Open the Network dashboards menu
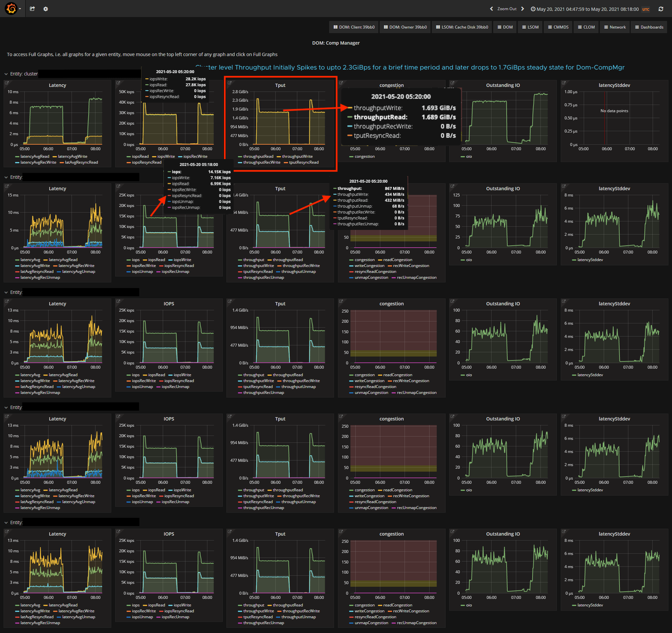The width and height of the screenshot is (672, 633). click(x=615, y=27)
